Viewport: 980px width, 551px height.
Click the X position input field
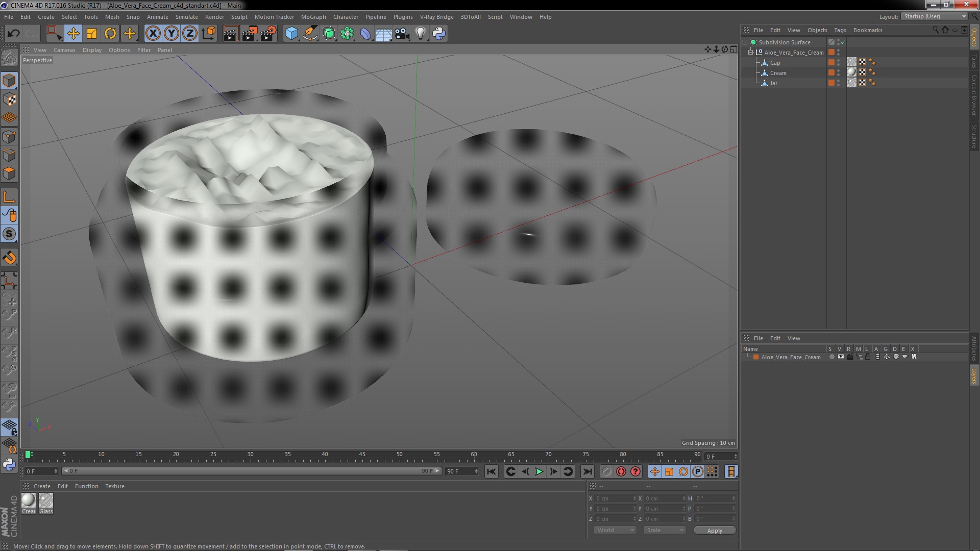(x=615, y=498)
